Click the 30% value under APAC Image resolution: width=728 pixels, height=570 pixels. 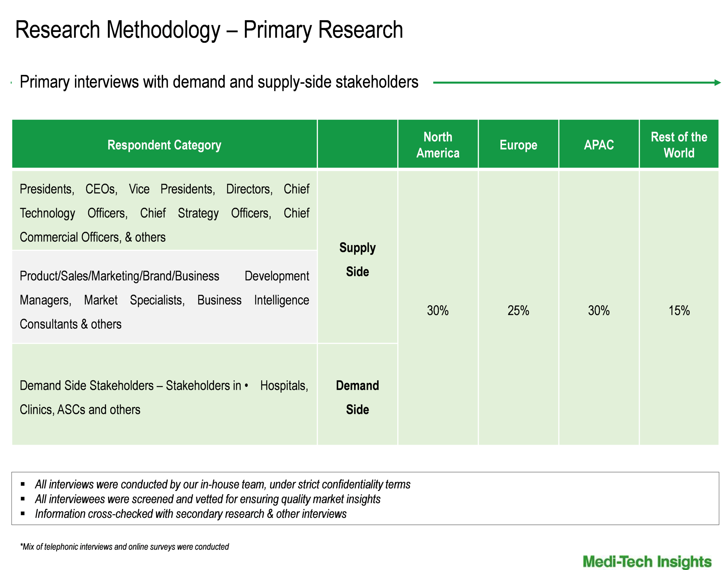(599, 311)
